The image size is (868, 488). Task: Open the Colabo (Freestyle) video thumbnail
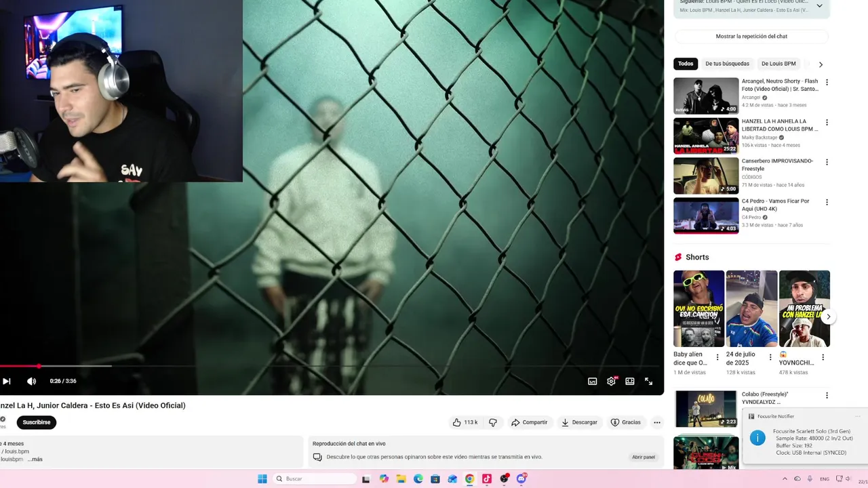coord(706,409)
